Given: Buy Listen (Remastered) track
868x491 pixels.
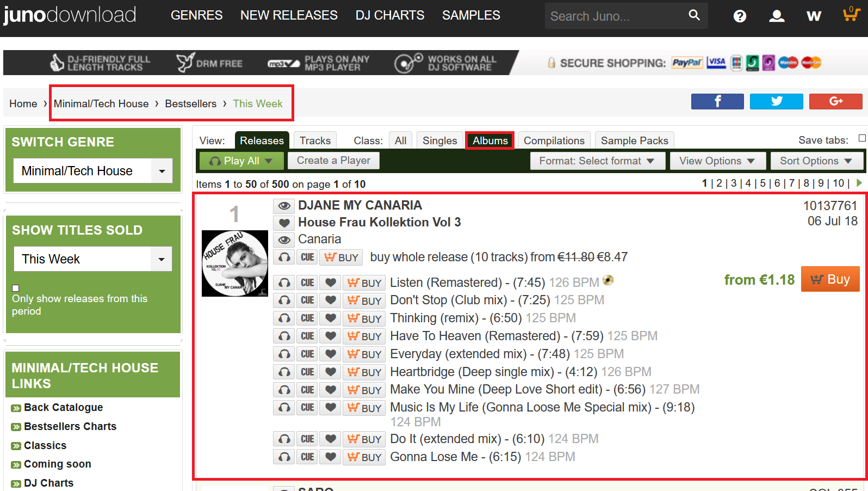Looking at the screenshot, I should [364, 283].
